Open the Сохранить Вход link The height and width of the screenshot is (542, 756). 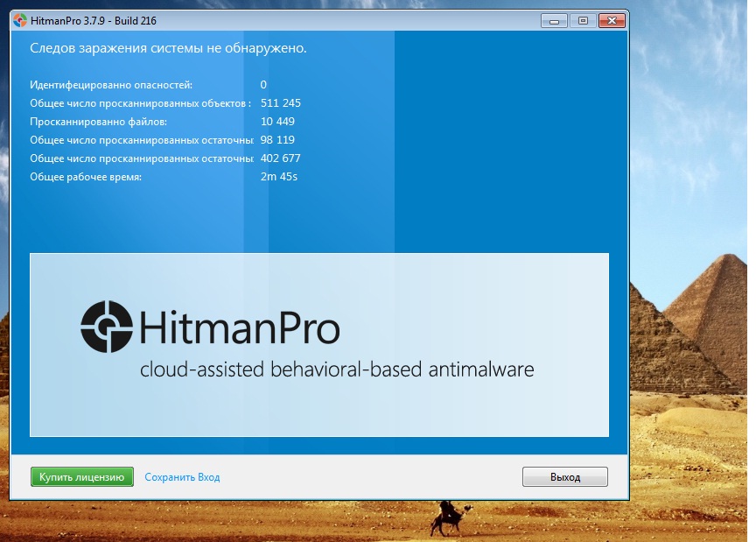click(x=182, y=477)
